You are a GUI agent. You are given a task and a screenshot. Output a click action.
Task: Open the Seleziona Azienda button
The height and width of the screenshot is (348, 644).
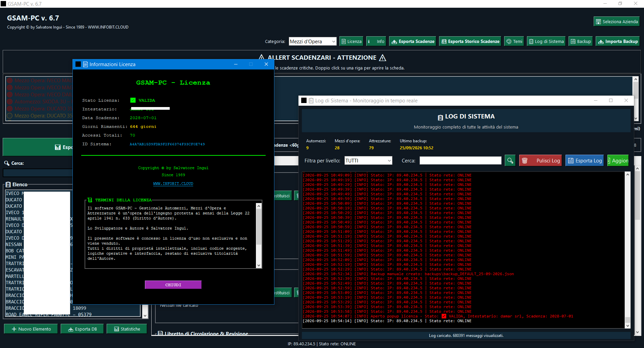click(616, 21)
